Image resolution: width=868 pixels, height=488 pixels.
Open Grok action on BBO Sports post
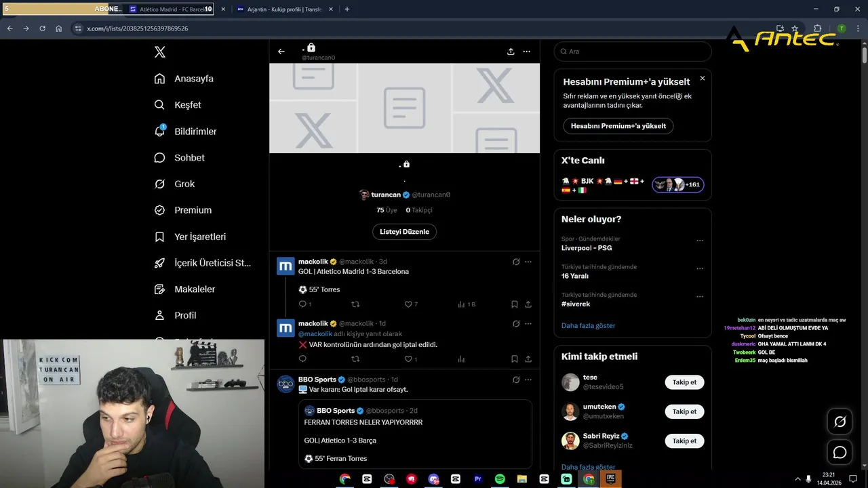tap(516, 380)
